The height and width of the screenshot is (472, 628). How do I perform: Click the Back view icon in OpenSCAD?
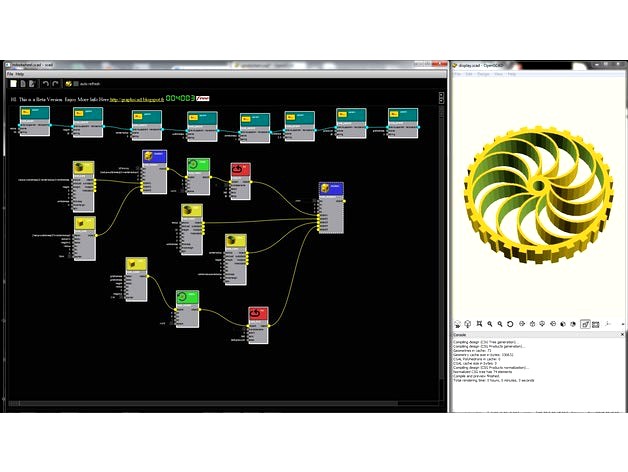pyautogui.click(x=573, y=324)
